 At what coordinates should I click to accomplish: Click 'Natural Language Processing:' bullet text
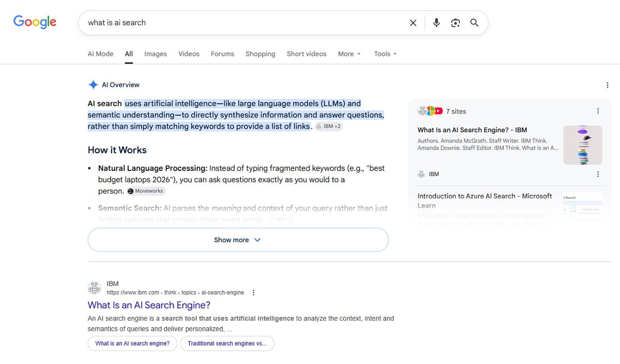point(153,168)
